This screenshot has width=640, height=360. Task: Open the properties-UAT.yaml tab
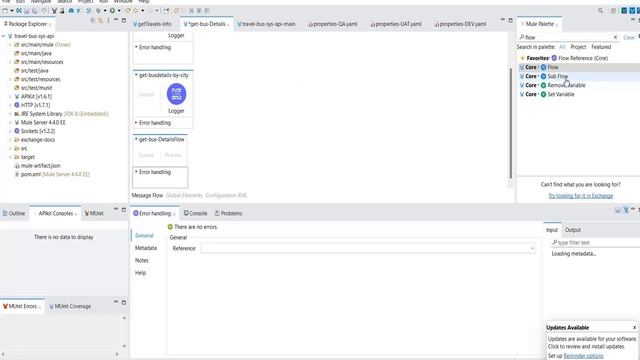coord(396,24)
